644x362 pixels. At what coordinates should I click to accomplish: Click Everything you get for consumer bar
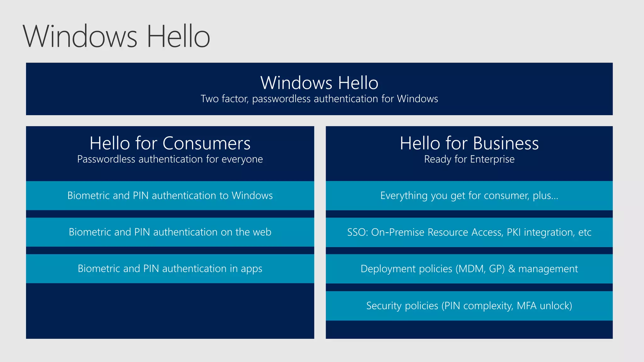(469, 195)
